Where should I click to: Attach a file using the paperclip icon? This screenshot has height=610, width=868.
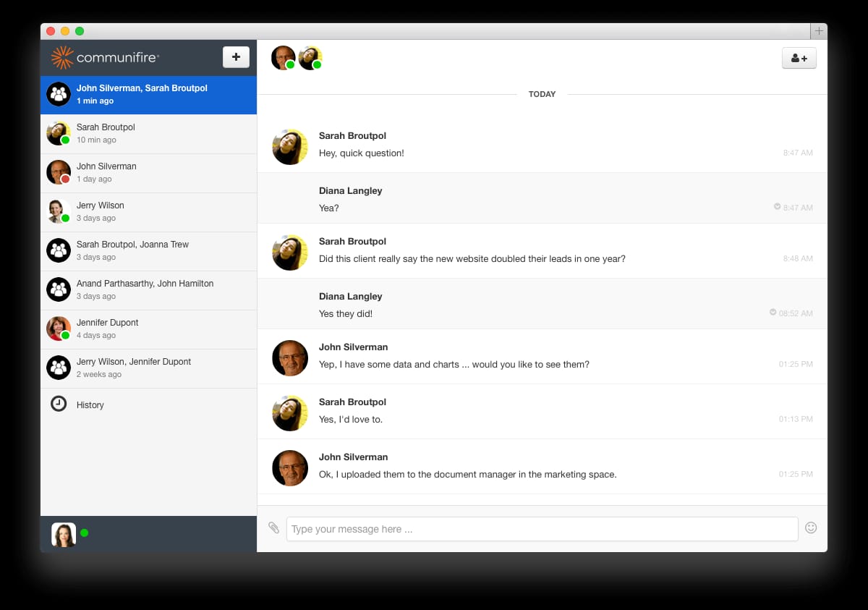tap(273, 528)
